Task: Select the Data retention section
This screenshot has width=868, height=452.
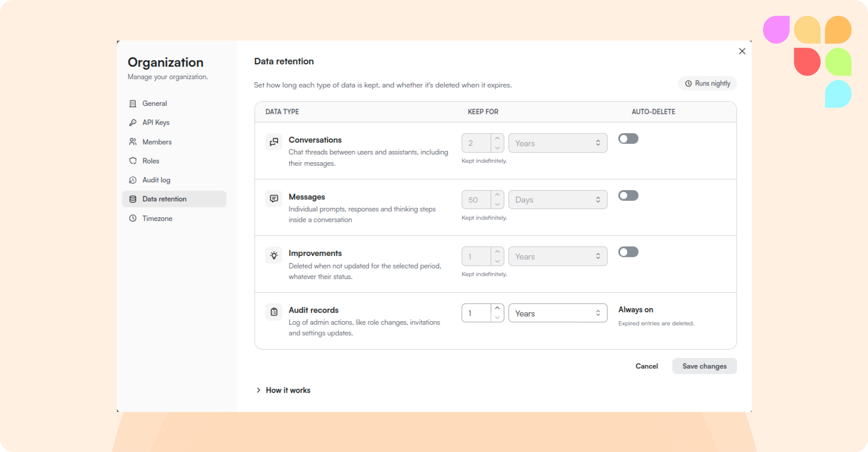Action: [x=174, y=199]
